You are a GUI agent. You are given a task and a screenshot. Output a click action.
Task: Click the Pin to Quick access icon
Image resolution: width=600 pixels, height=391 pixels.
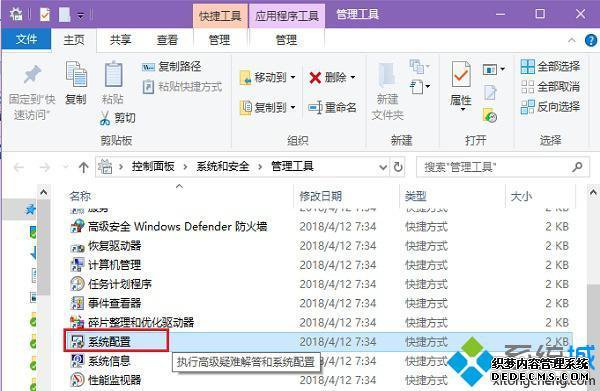tap(32, 75)
